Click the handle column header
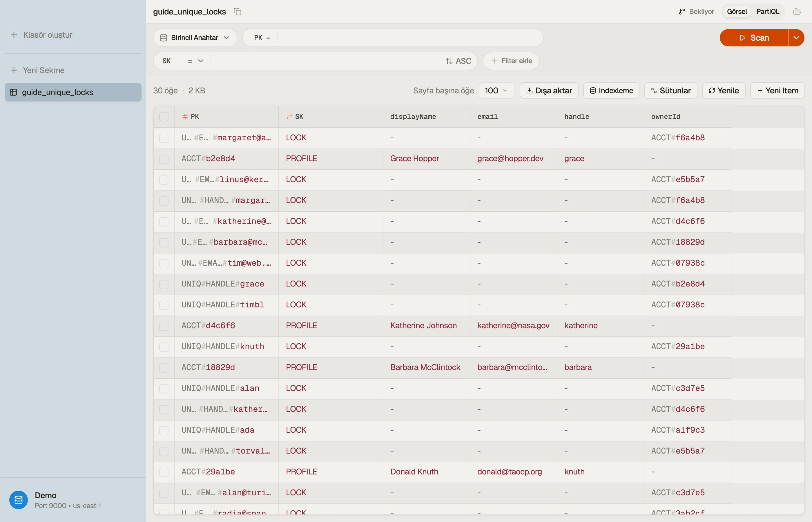Viewport: 812px width, 522px height. click(x=600, y=117)
